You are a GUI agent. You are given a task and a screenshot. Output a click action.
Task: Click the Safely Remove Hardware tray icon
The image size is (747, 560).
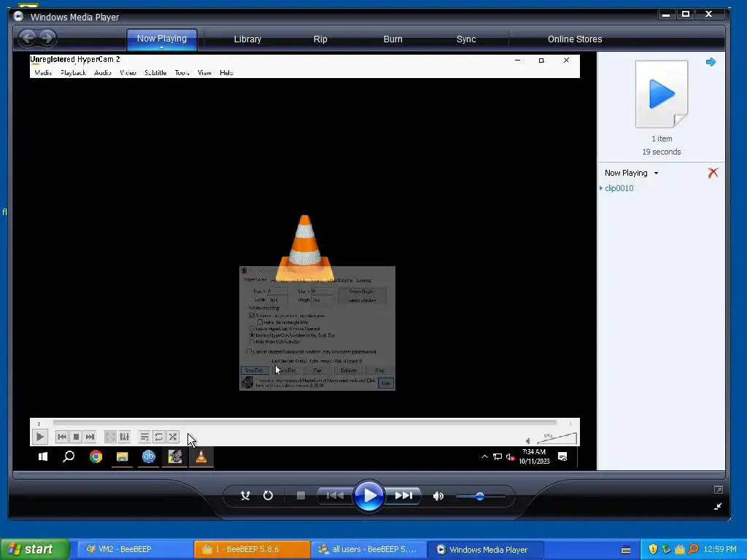[x=666, y=549]
